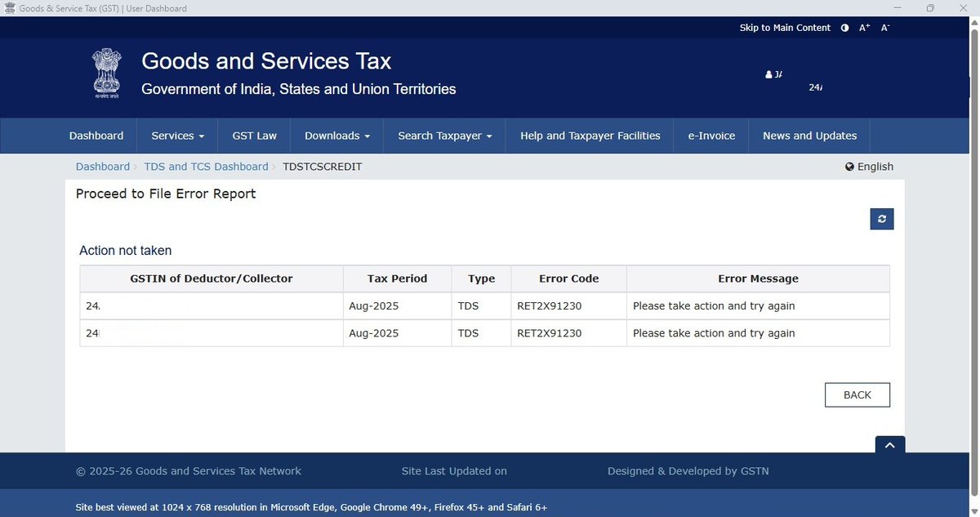Image resolution: width=980 pixels, height=517 pixels.
Task: Open the English language selector
Action: coord(870,167)
